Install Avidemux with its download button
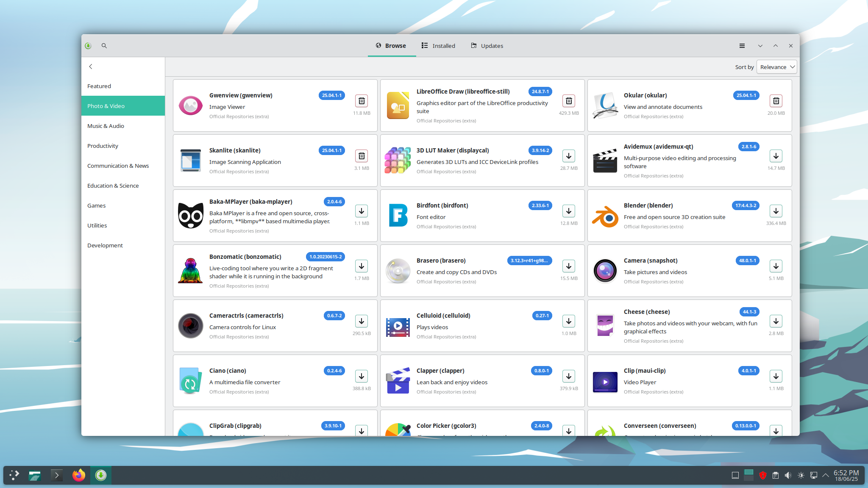 click(x=776, y=156)
